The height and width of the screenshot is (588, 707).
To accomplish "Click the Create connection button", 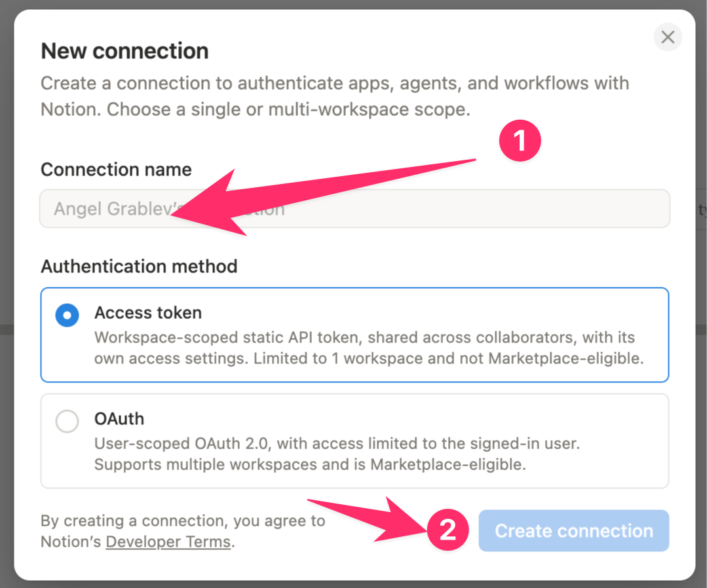I will [573, 531].
